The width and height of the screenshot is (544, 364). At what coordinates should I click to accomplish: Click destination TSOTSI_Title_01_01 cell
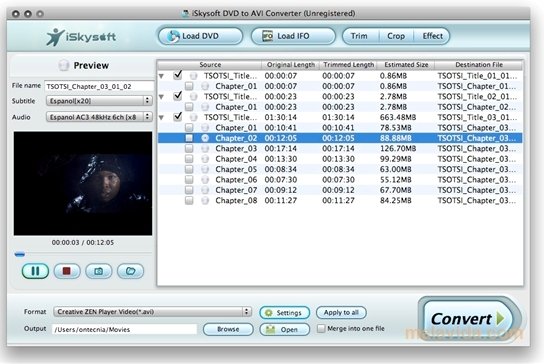tap(477, 76)
